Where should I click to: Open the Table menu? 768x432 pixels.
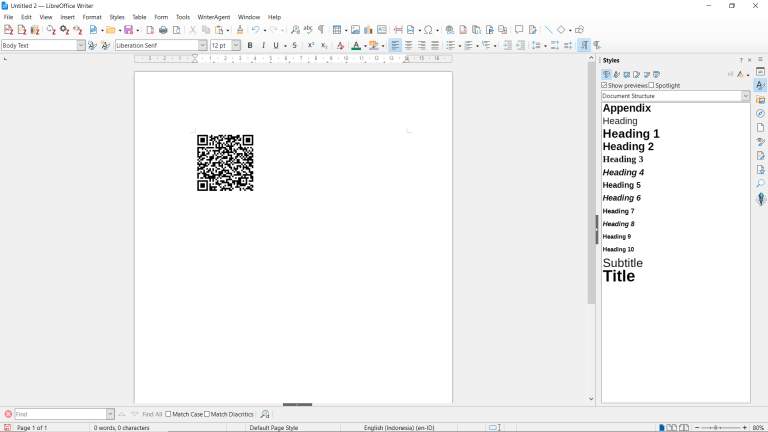(139, 17)
